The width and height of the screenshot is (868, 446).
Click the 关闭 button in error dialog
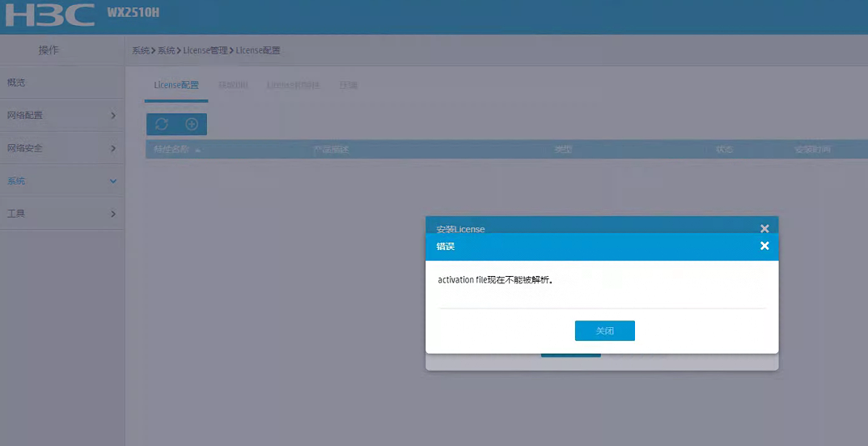[x=604, y=331]
